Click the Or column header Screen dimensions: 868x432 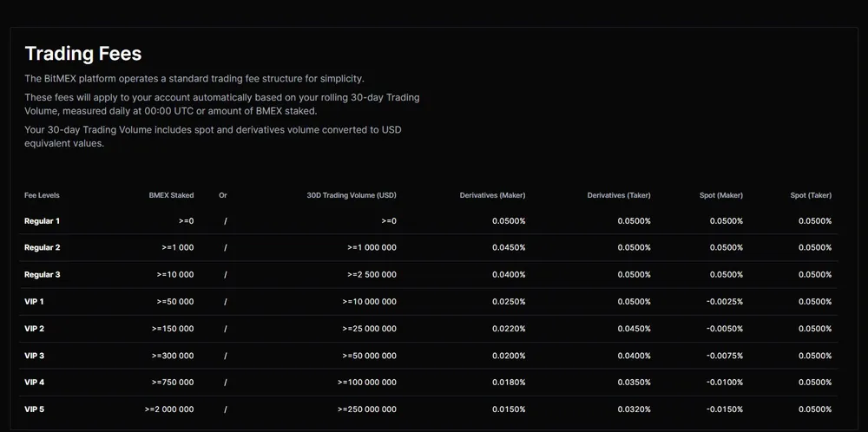tap(223, 195)
